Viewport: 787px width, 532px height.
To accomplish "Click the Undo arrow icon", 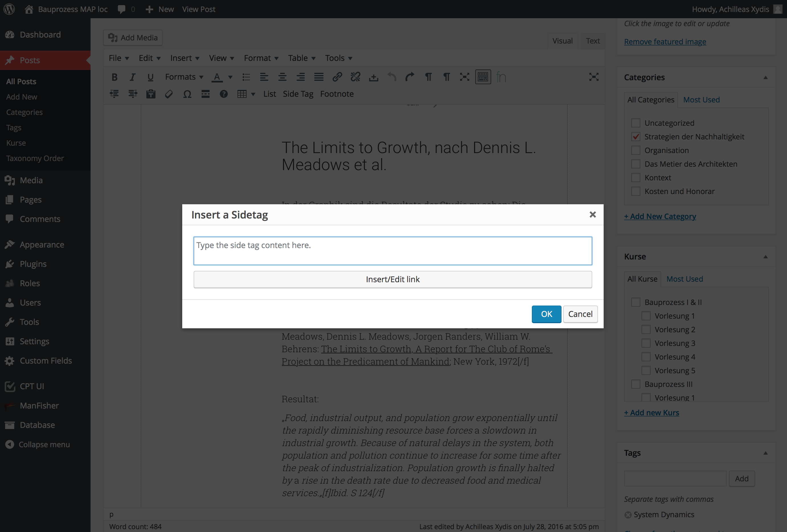I will tap(392, 77).
